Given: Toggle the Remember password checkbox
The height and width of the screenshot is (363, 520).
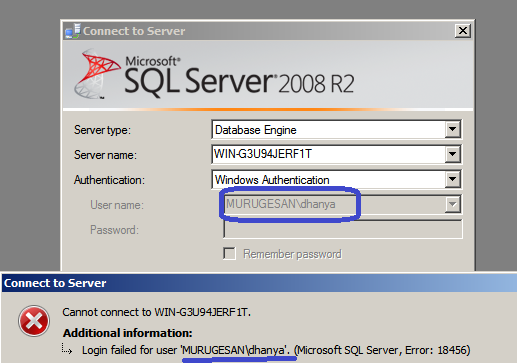Looking at the screenshot, I should point(229,253).
